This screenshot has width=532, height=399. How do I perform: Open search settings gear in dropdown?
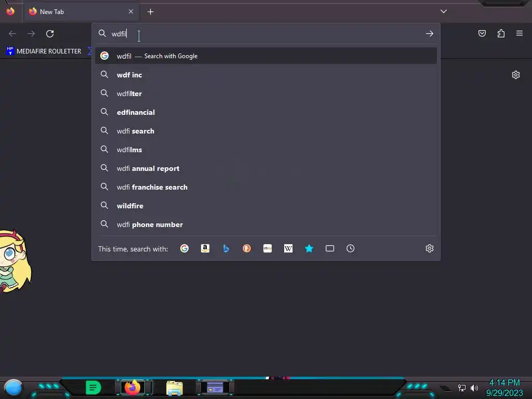tap(430, 248)
